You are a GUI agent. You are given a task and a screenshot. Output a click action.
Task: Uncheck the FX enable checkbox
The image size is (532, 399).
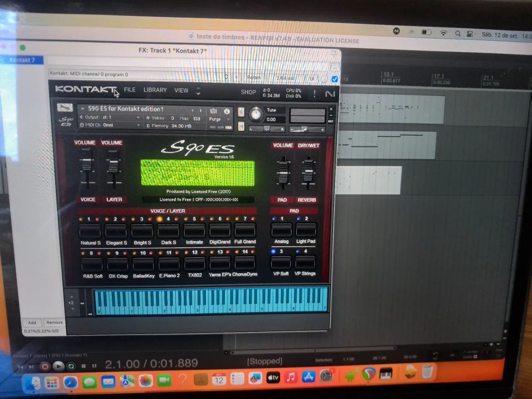tap(335, 79)
